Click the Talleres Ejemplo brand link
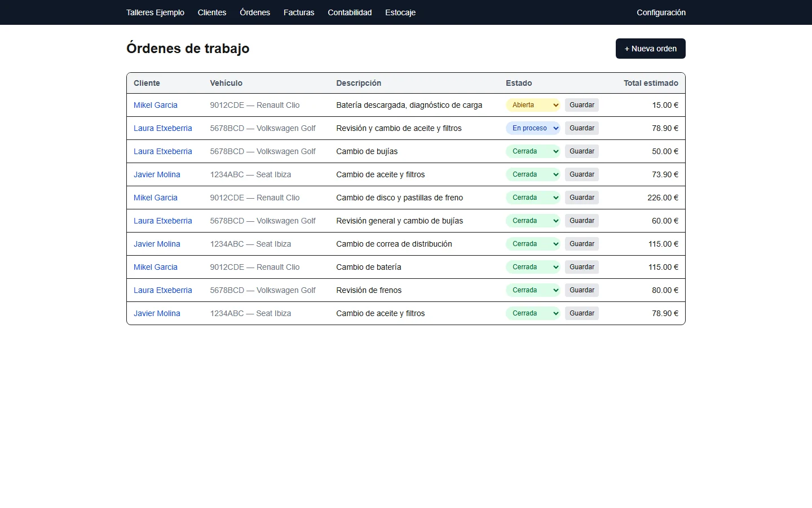 click(x=155, y=12)
